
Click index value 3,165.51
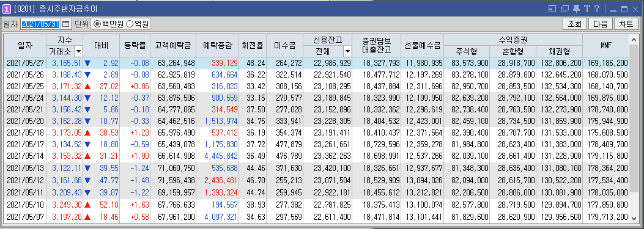point(67,63)
